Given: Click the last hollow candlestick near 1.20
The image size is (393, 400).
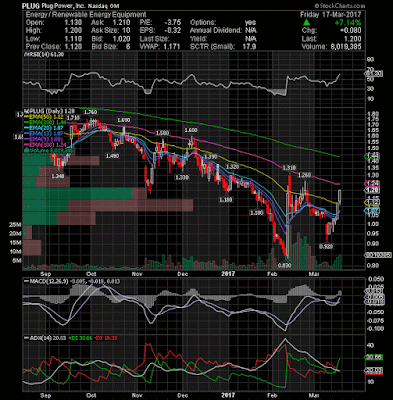Looking at the screenshot, I should [x=340, y=196].
